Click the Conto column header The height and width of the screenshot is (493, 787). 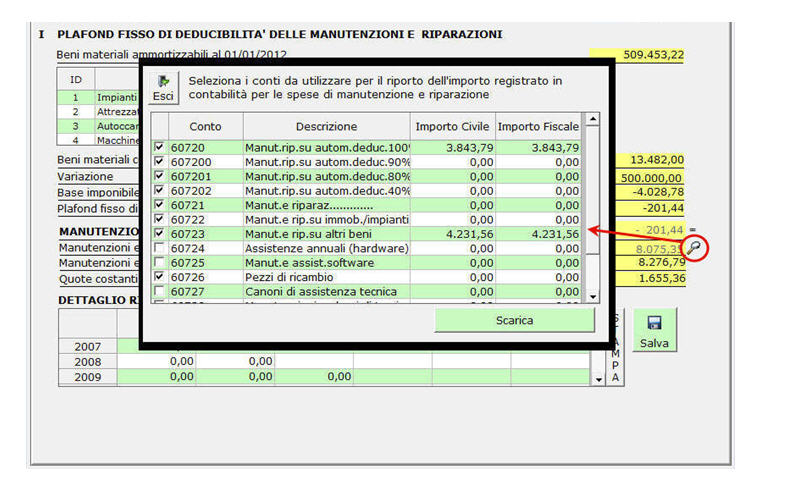205,127
